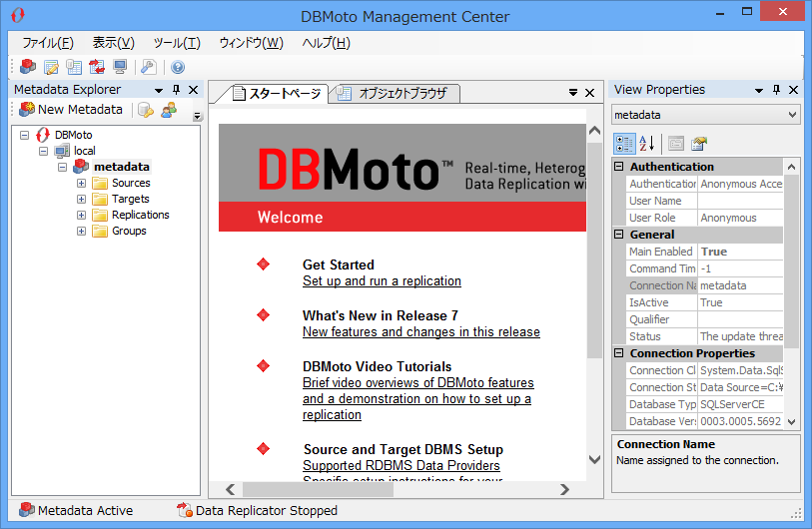Screen dimensions: 812x529
Task: Select the Groups folder
Action: point(129,231)
